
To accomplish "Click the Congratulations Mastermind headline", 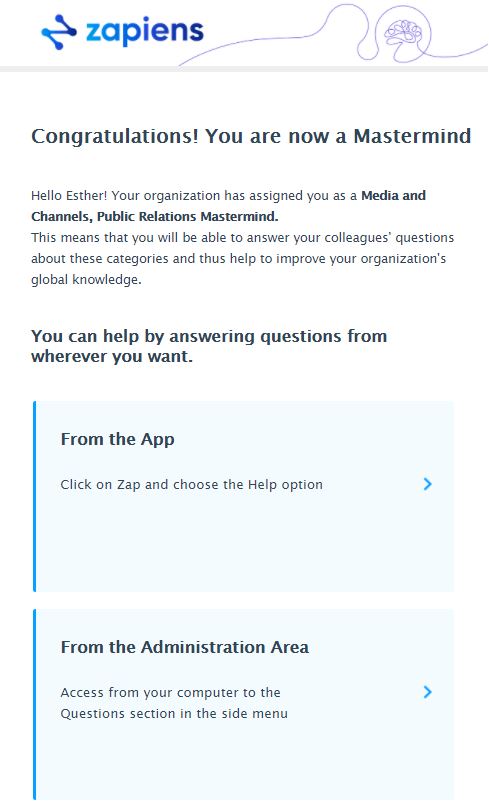I will 251,136.
